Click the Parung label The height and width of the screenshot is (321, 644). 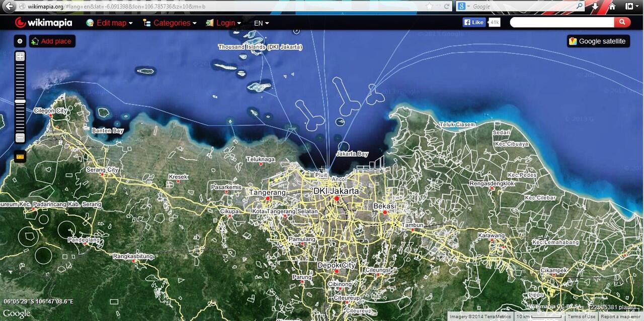pos(302,277)
